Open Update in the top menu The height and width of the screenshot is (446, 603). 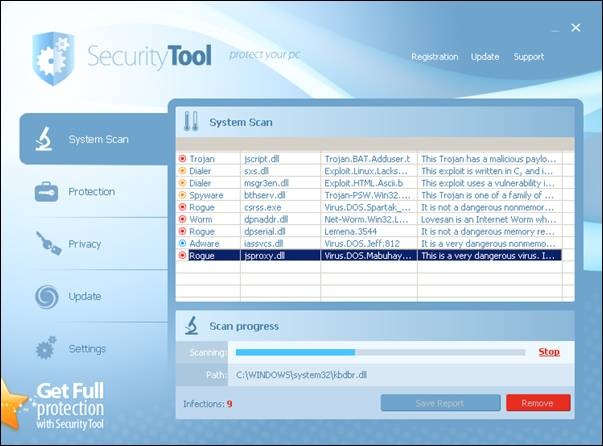pos(485,57)
